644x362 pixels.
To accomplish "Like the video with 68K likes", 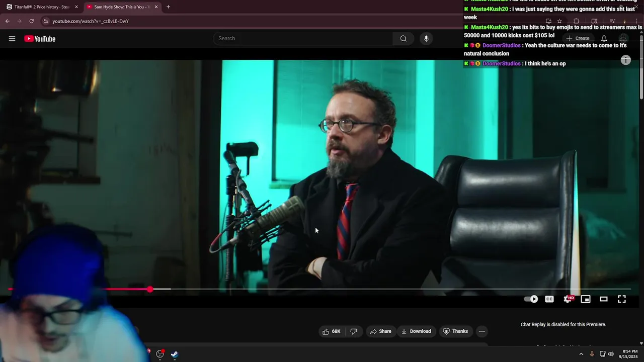I will [332, 331].
